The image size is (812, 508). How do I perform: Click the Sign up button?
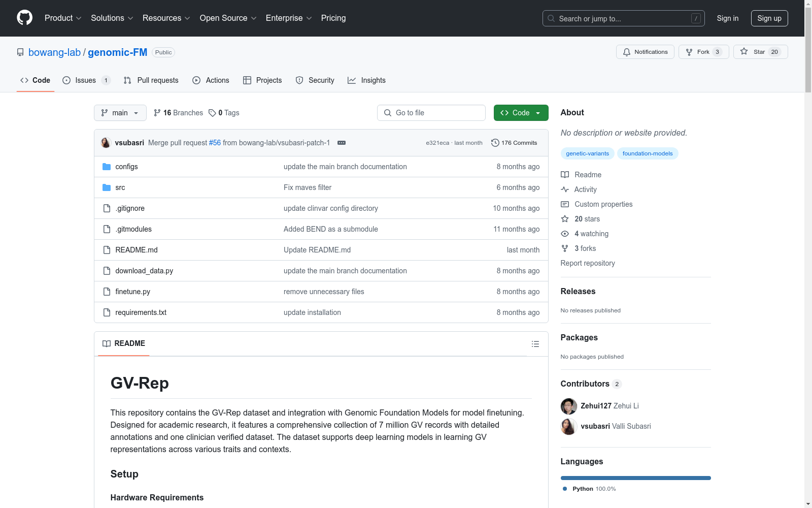click(769, 18)
